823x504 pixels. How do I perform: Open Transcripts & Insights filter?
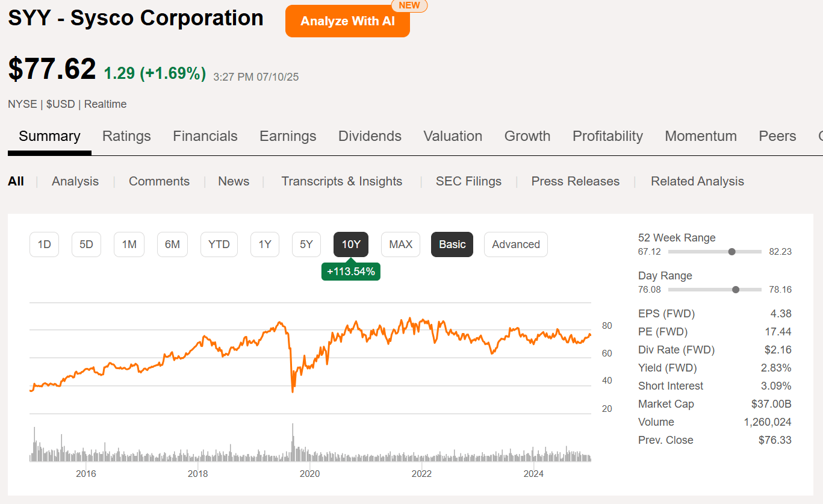pyautogui.click(x=341, y=181)
